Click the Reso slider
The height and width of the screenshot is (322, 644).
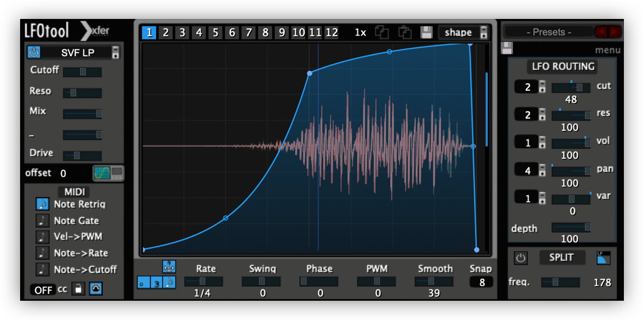[x=82, y=93]
